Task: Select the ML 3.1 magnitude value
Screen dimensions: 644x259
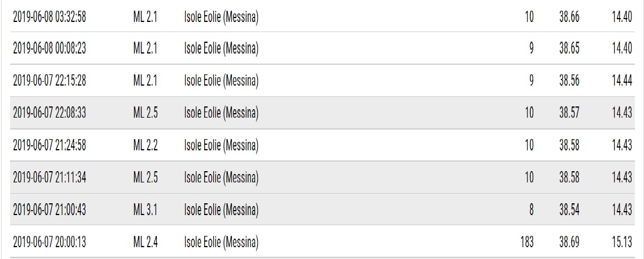Action: [145, 210]
